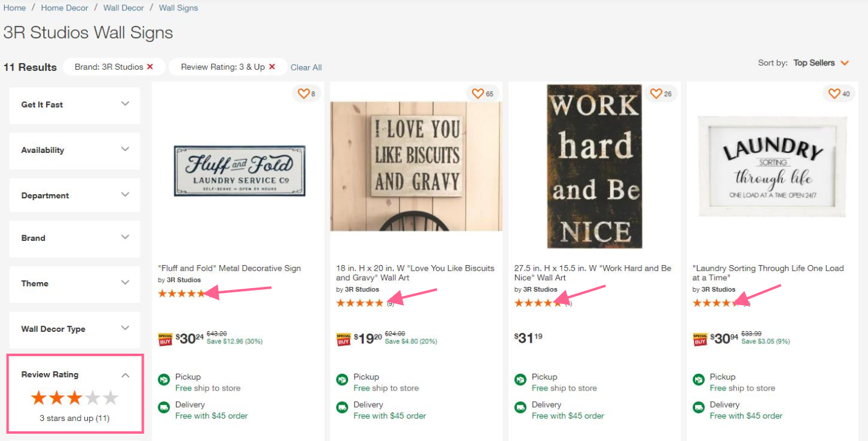Remove the Review Rating: 3 & Up filter
Screen dimensions: 868x441
[x=272, y=67]
